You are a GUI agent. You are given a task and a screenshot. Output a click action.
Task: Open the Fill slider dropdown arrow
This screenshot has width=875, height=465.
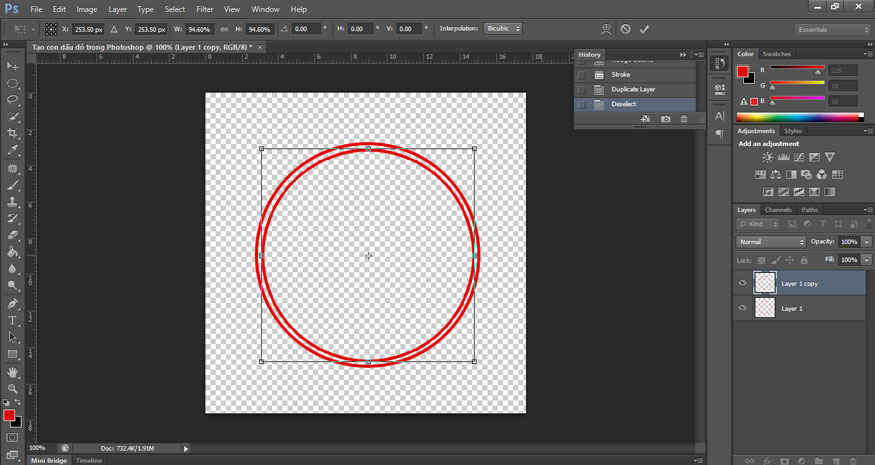coord(866,260)
